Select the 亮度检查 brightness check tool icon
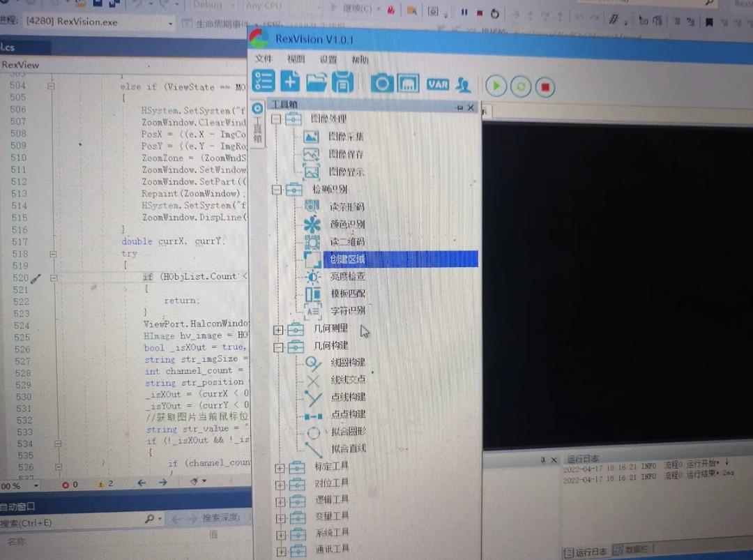 312,277
